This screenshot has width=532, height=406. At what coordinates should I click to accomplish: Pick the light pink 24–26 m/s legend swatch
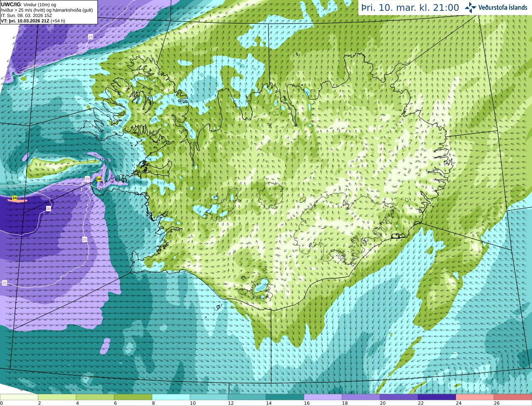coord(475,397)
